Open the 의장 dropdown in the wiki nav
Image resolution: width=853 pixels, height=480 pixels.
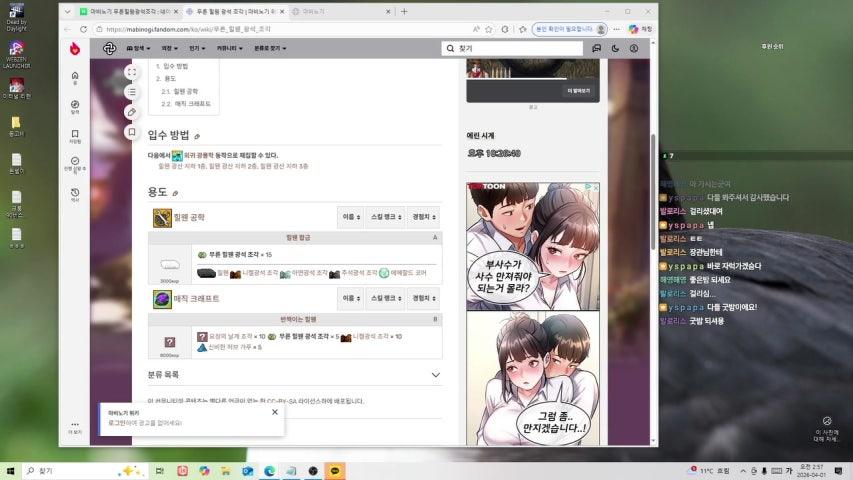[x=170, y=48]
